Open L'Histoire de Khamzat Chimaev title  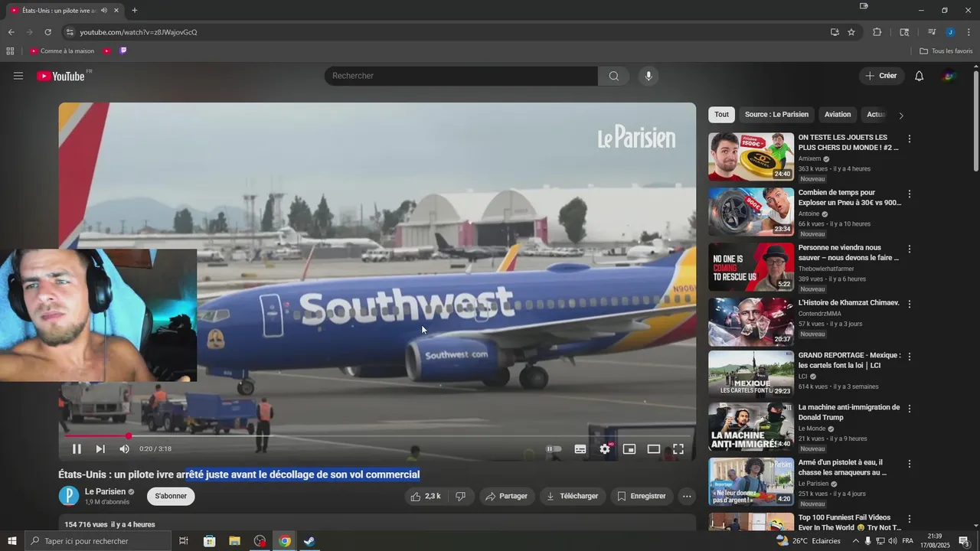coord(849,303)
